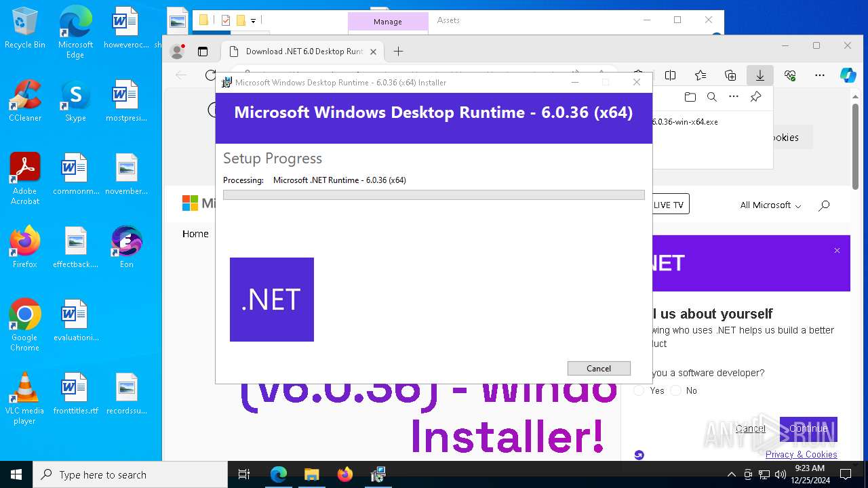Open Manage tab in File Explorer window
This screenshot has height=488, width=868.
click(x=388, y=22)
